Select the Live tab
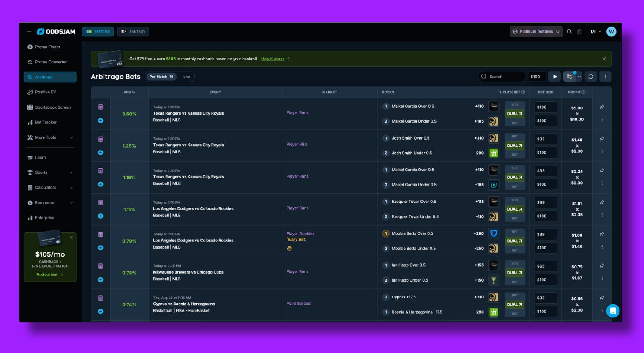 coord(187,77)
